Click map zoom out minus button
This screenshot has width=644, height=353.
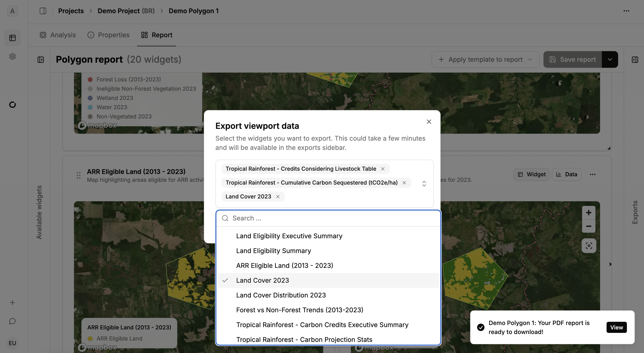[x=589, y=226]
